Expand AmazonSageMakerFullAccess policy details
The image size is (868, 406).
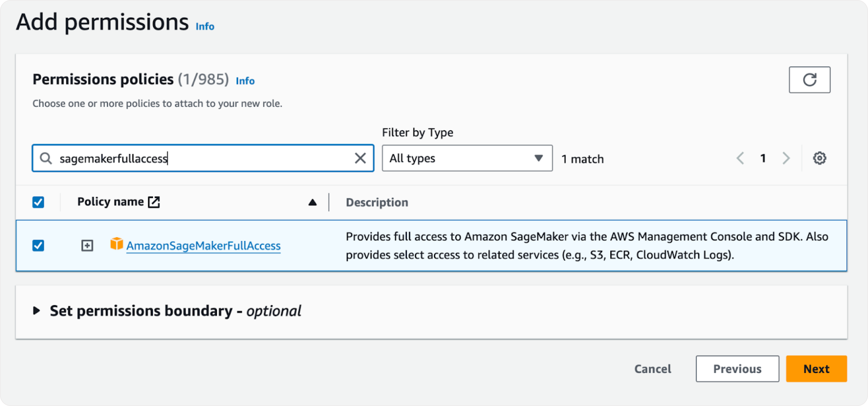point(87,245)
